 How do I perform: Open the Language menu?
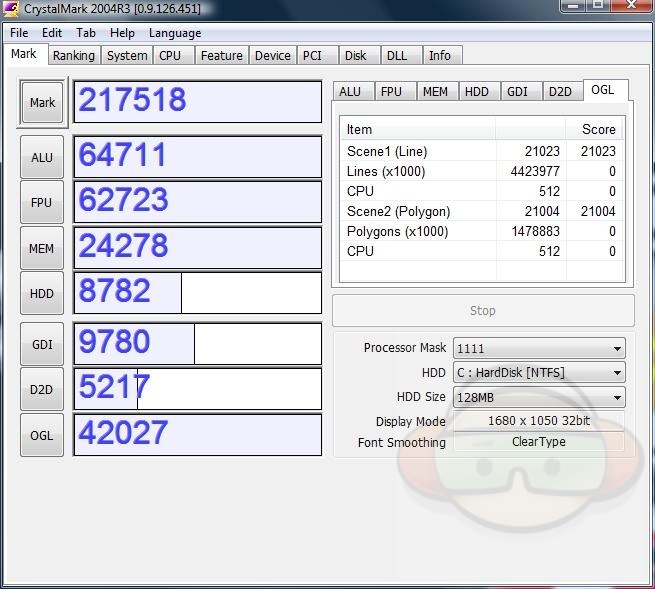tap(175, 33)
